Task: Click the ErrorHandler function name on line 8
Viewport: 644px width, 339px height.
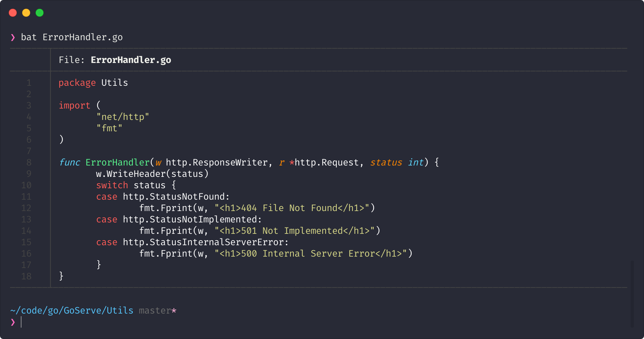Action: (117, 162)
